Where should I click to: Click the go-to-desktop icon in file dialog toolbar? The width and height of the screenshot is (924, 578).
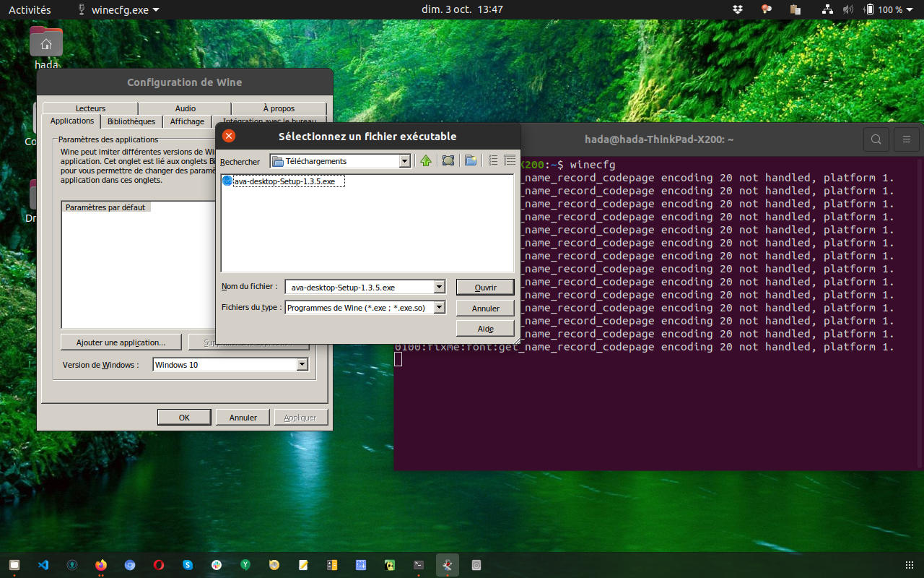pos(448,160)
